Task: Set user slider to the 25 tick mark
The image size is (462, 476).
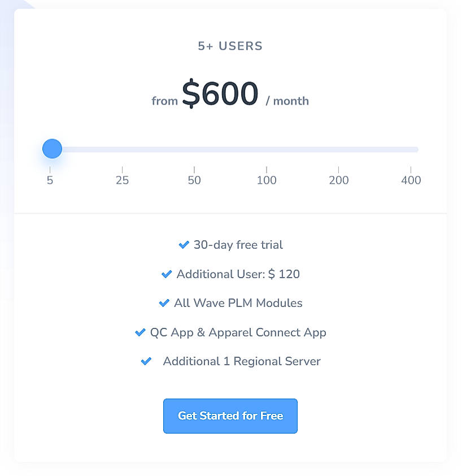Action: [x=122, y=150]
